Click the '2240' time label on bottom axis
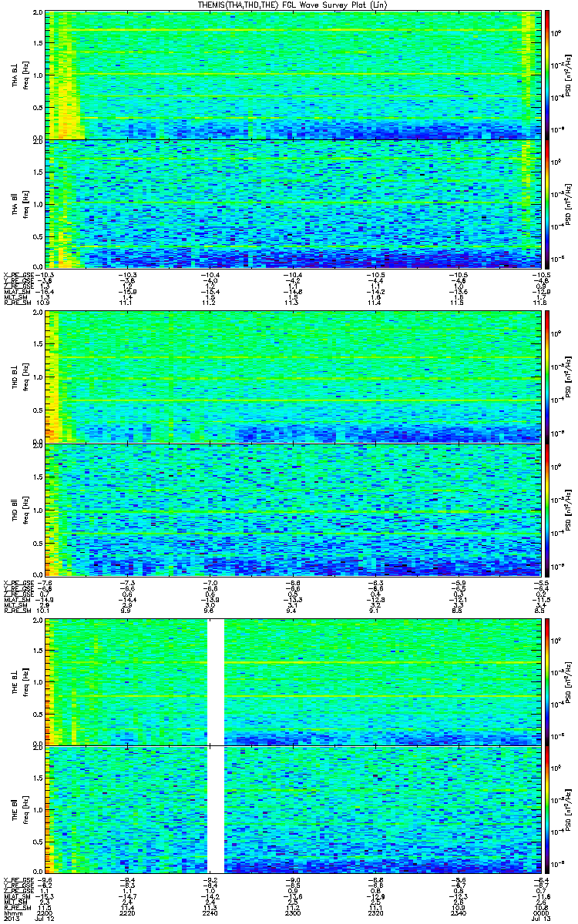The width and height of the screenshot is (578, 924). 210,914
